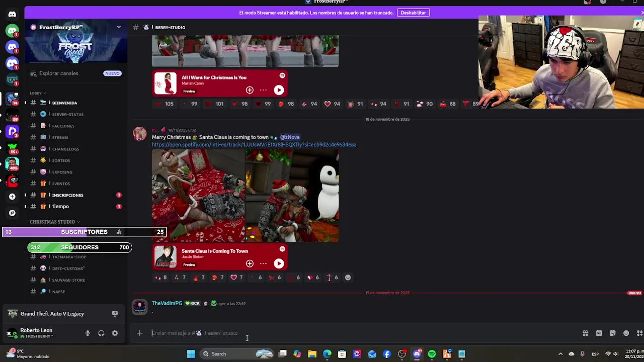
Task: Open more options on Justin Bieber track
Action: coord(263,263)
